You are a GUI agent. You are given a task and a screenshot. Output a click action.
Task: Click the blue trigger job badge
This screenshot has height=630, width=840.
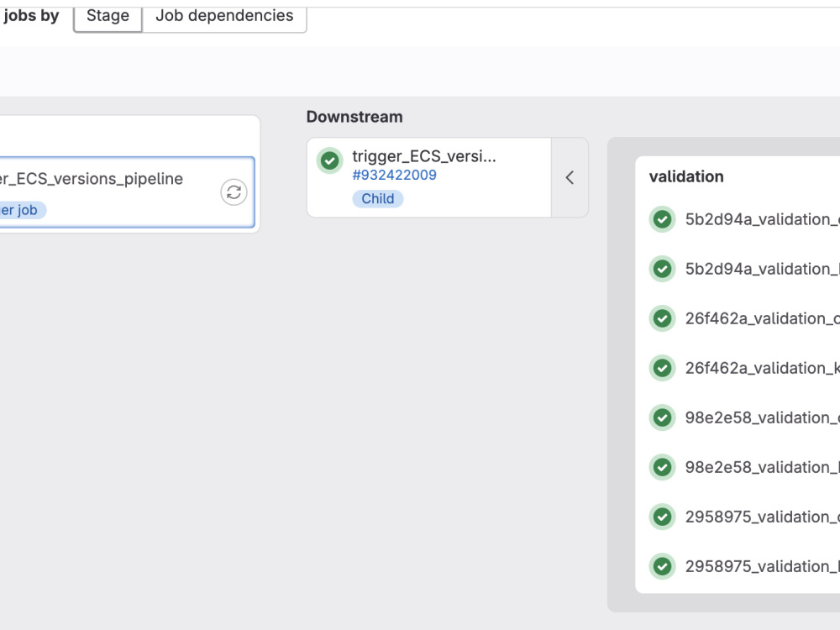[x=21, y=209]
